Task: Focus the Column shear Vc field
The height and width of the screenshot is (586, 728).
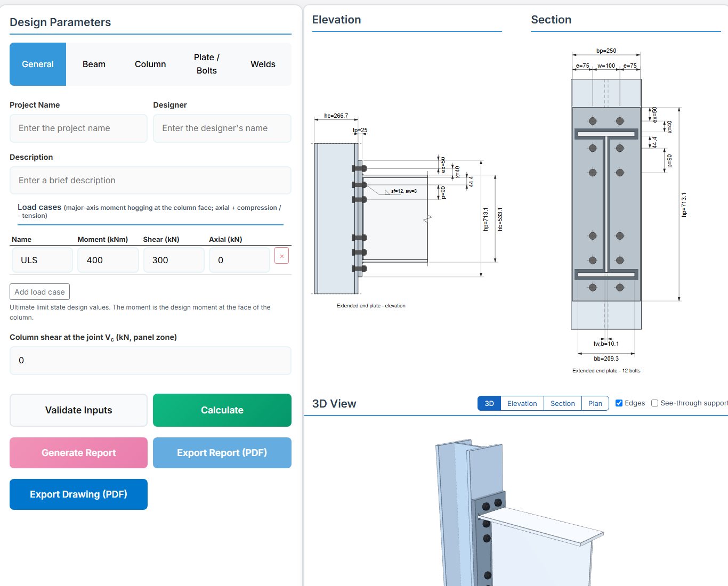Action: pyautogui.click(x=150, y=361)
